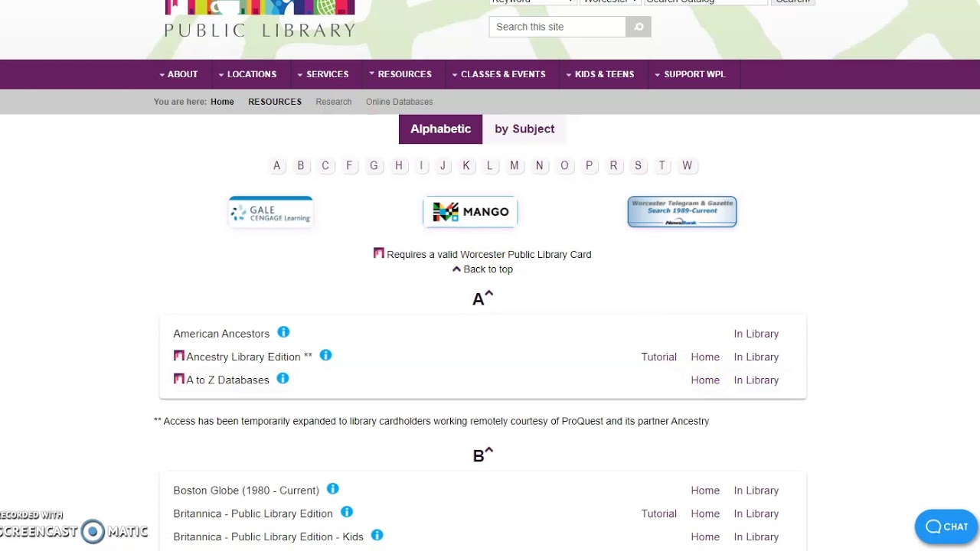Screen dimensions: 980x551
Task: Jump to letter G
Action: point(374,165)
